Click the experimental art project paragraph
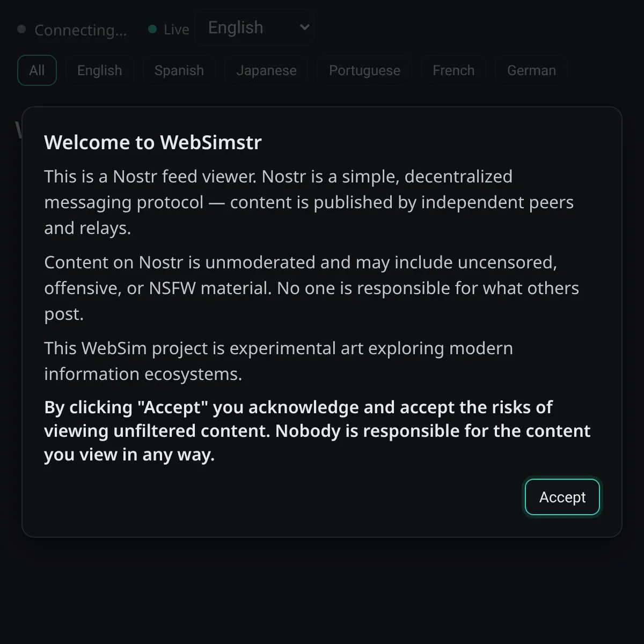Image resolution: width=644 pixels, height=644 pixels. pos(278,361)
